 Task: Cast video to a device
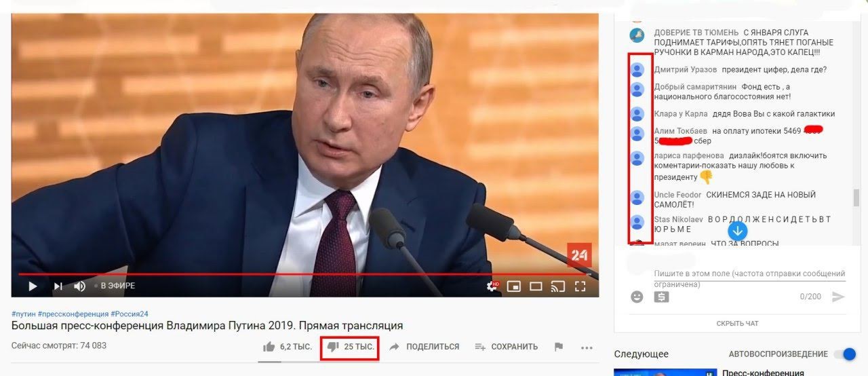pos(557,286)
